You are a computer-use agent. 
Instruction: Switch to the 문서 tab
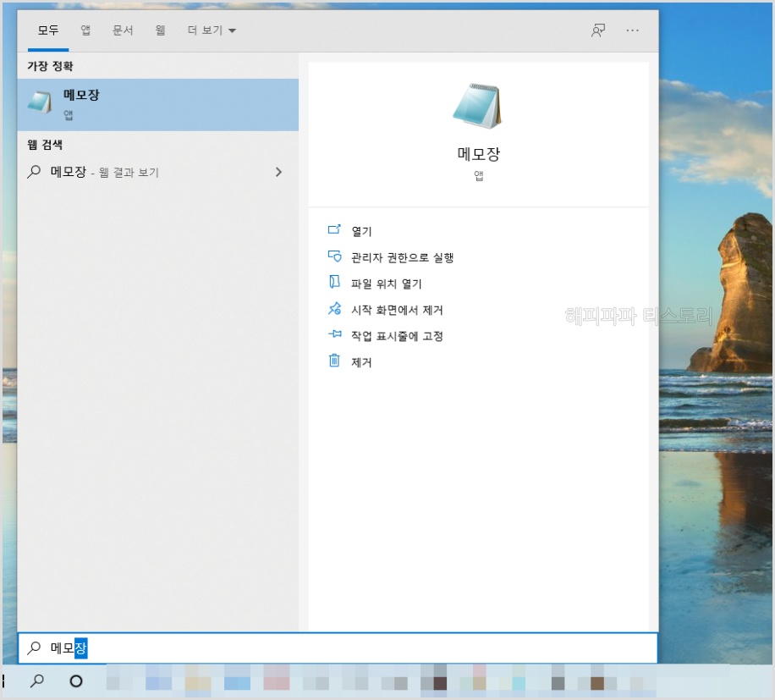(123, 30)
